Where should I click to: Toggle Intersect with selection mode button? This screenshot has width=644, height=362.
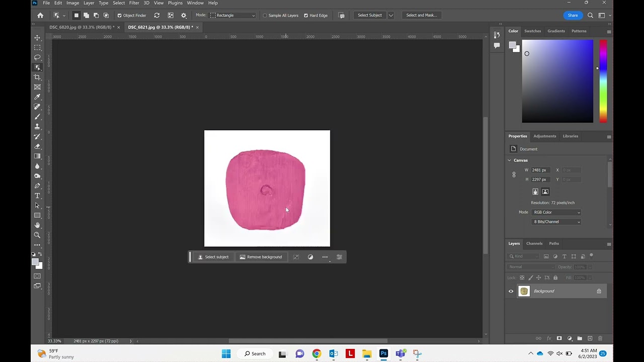(106, 15)
